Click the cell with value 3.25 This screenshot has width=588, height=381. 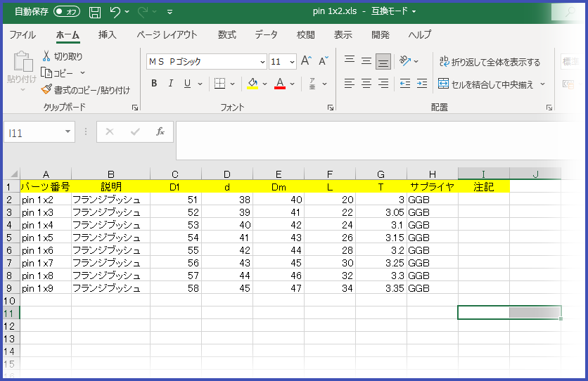pos(381,263)
